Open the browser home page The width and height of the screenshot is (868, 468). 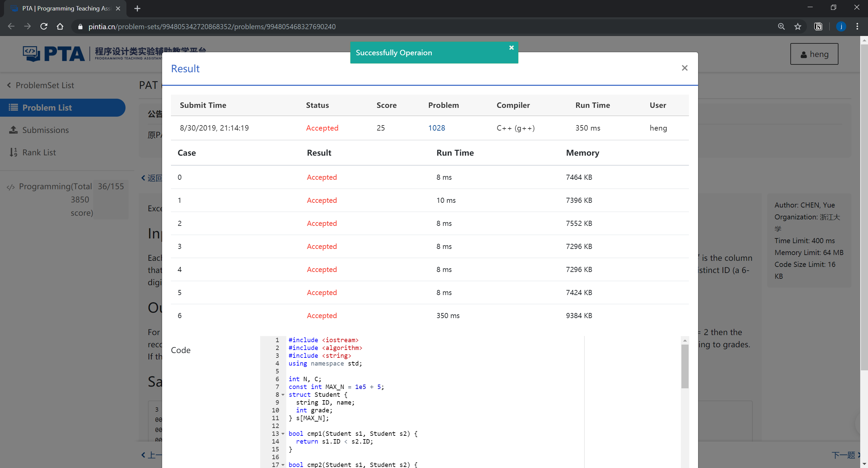click(x=60, y=26)
